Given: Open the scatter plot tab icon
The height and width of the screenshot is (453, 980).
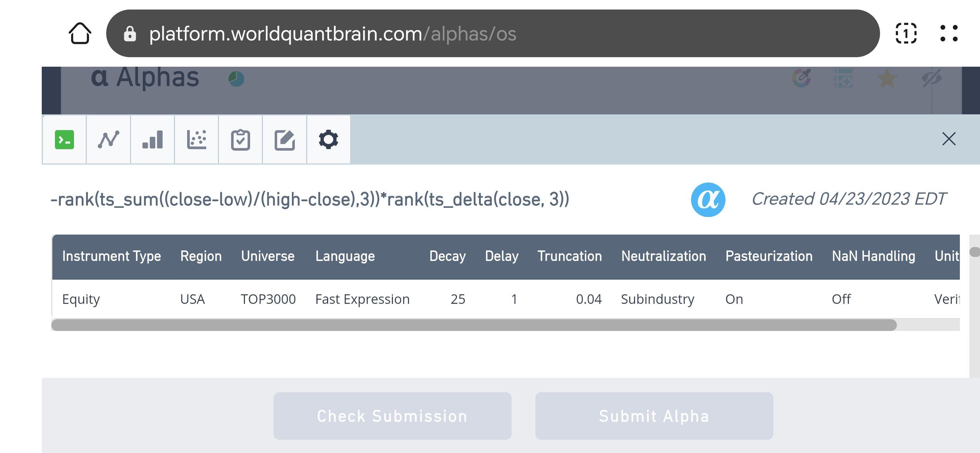Looking at the screenshot, I should point(196,139).
